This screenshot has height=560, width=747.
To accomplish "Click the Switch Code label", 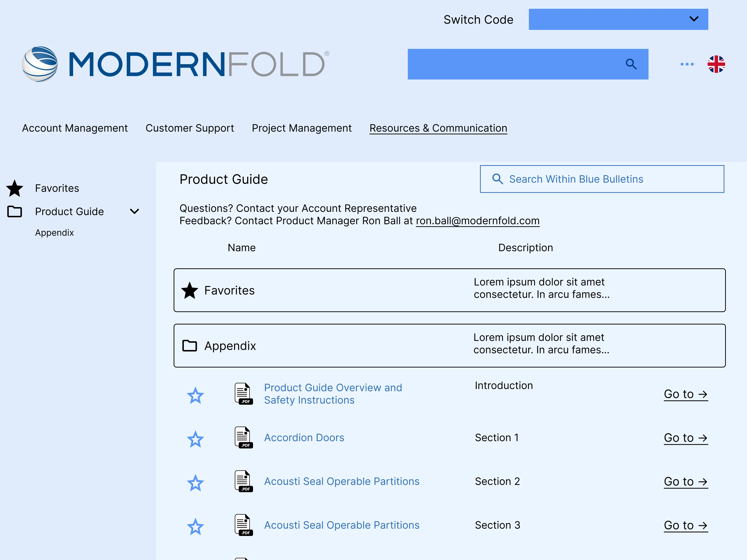I will (478, 20).
